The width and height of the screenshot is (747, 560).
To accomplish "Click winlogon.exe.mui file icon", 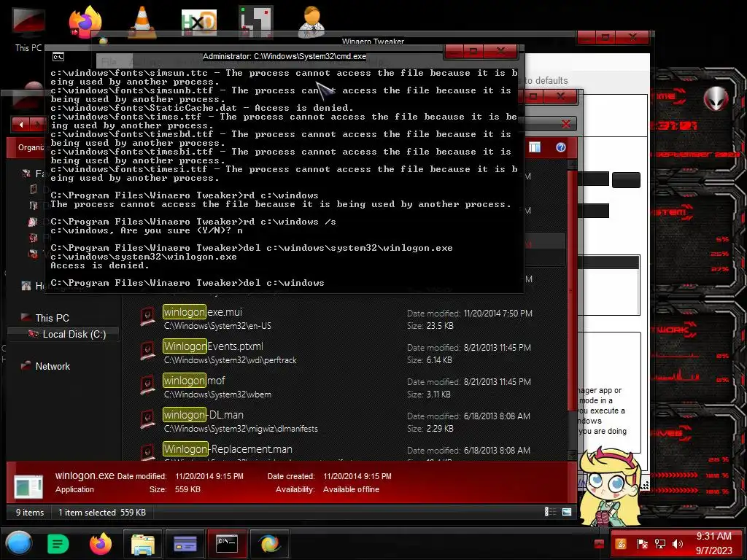I will click(x=147, y=316).
